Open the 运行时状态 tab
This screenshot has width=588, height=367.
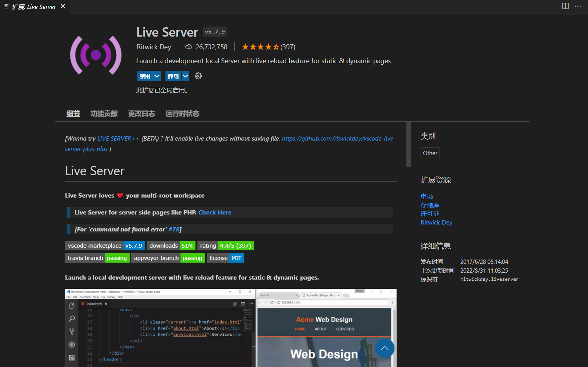click(x=182, y=114)
